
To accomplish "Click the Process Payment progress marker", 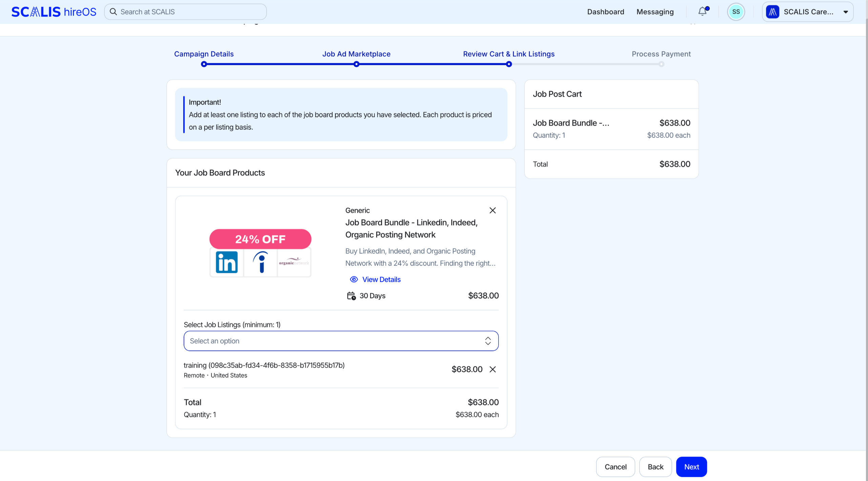I will click(661, 64).
